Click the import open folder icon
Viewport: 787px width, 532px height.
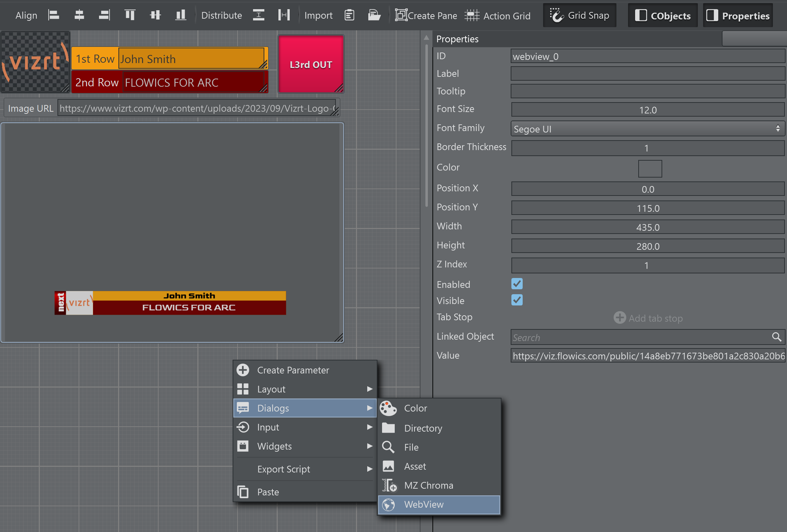[374, 15]
